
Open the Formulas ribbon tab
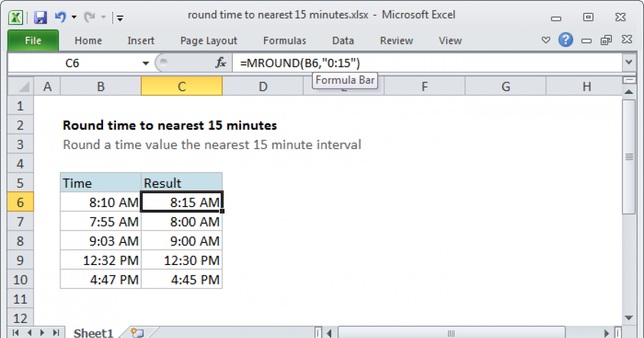[x=284, y=41]
